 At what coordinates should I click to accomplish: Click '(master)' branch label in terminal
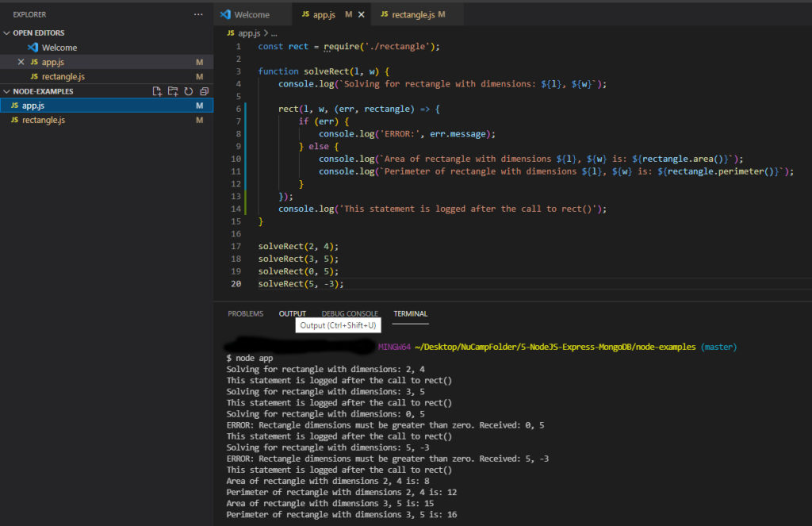click(x=718, y=347)
